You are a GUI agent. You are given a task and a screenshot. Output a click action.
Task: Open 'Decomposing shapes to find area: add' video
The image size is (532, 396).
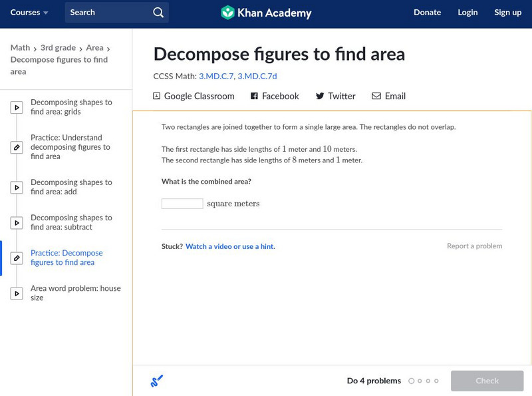71,187
